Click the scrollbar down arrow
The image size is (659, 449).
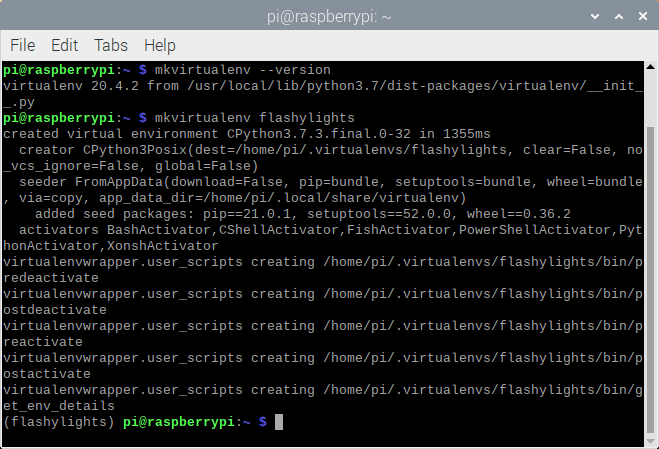click(650, 441)
